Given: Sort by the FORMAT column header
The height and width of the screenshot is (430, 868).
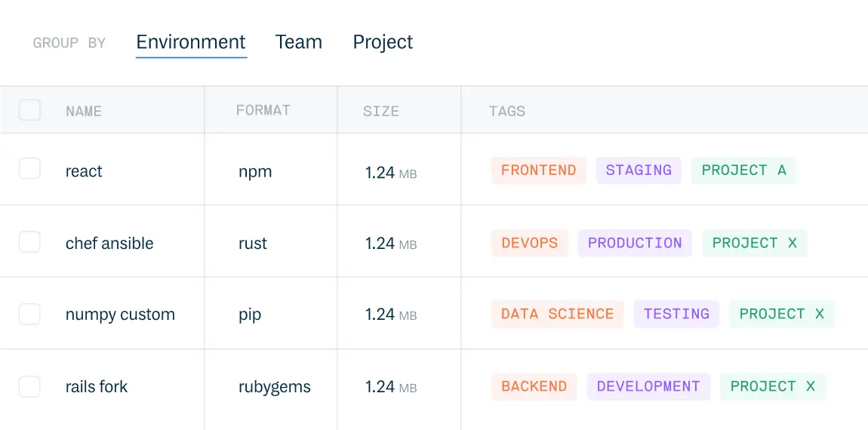Looking at the screenshot, I should click(263, 110).
